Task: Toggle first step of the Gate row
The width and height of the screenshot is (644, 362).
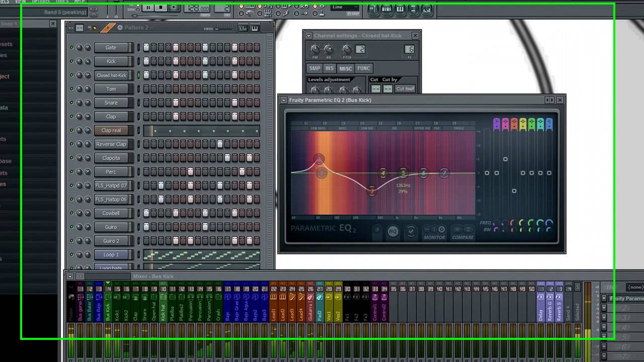Action: click(146, 47)
